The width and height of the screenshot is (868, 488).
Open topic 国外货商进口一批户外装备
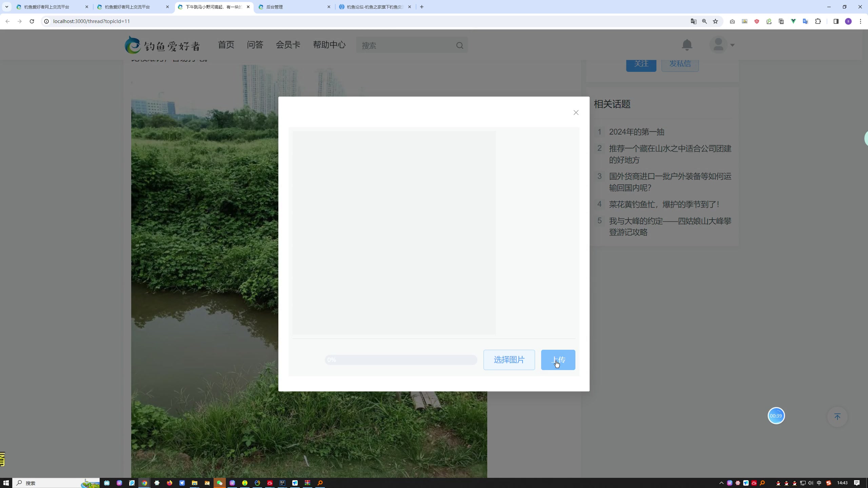(670, 182)
